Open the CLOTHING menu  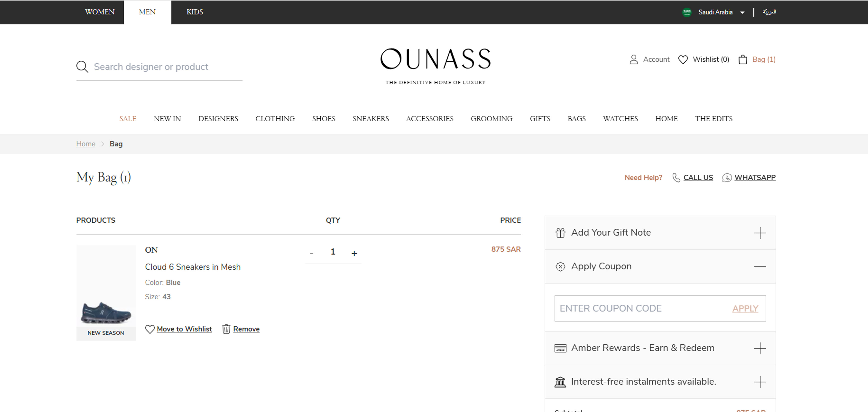click(275, 119)
